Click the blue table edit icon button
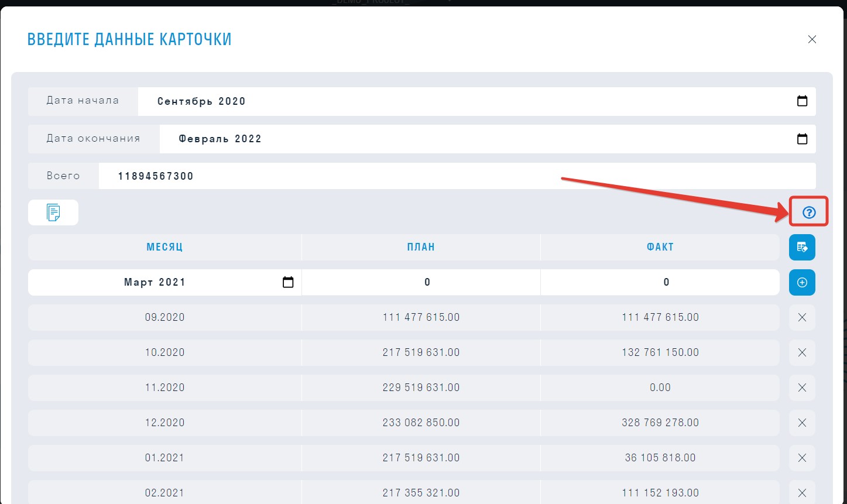The image size is (847, 504). point(802,247)
